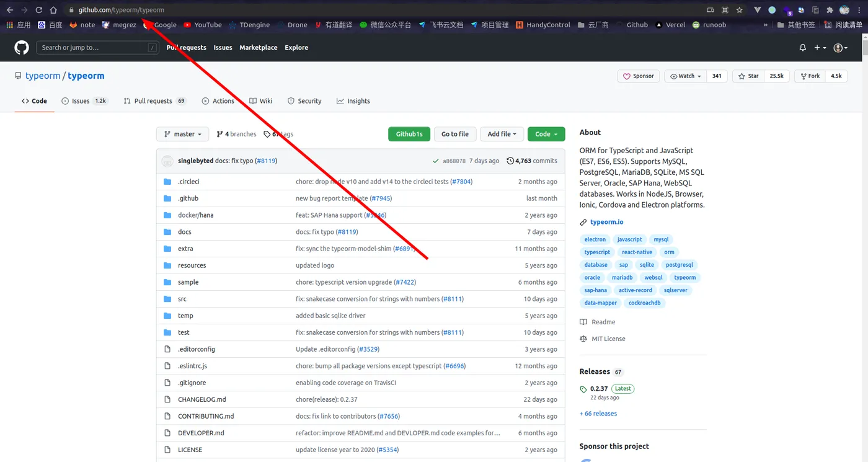Open the CONTRIBUTING.md file name
868x462 pixels.
pyautogui.click(x=206, y=416)
